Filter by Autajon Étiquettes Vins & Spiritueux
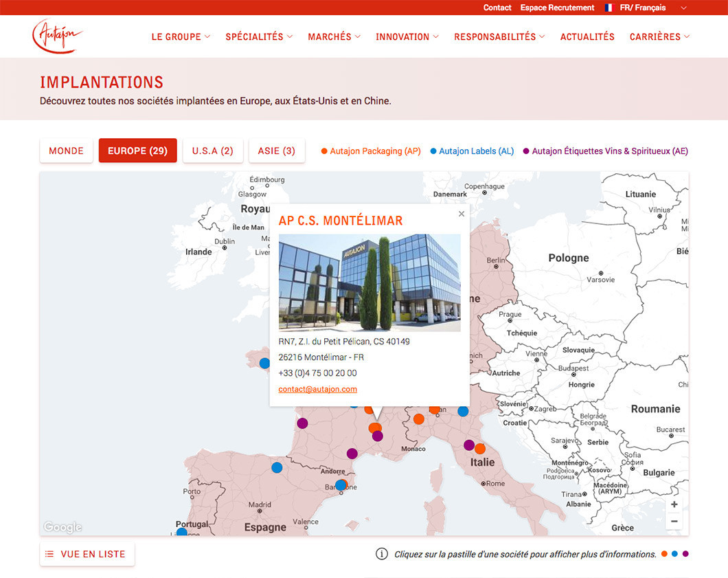The height and width of the screenshot is (578, 728). click(x=606, y=151)
